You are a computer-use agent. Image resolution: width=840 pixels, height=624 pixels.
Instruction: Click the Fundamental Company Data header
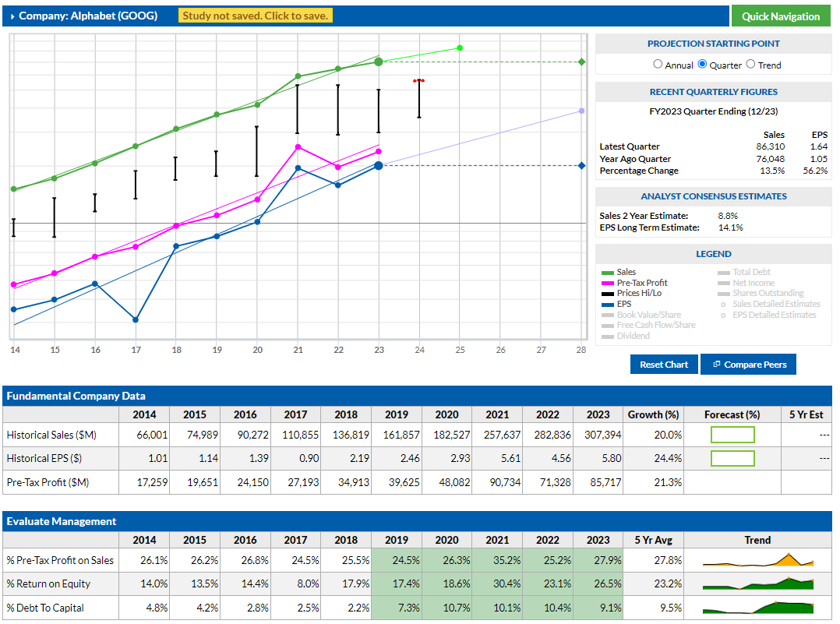pos(418,396)
